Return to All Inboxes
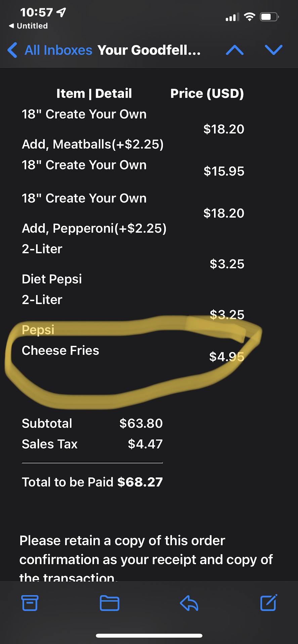298x644 pixels. tap(58, 50)
